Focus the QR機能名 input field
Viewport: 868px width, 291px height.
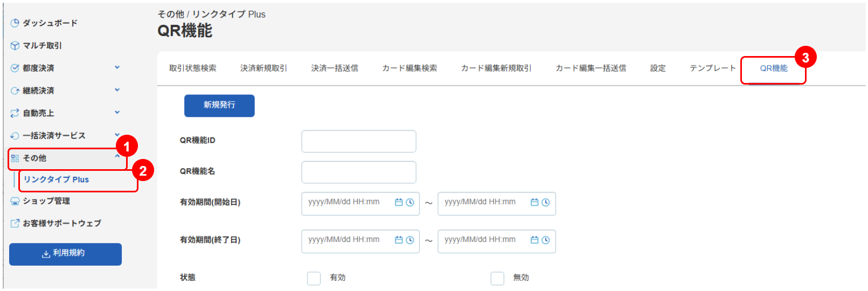(x=359, y=172)
